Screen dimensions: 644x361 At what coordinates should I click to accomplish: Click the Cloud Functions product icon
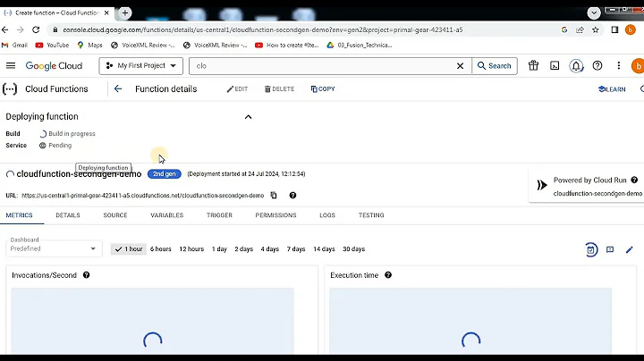point(10,89)
